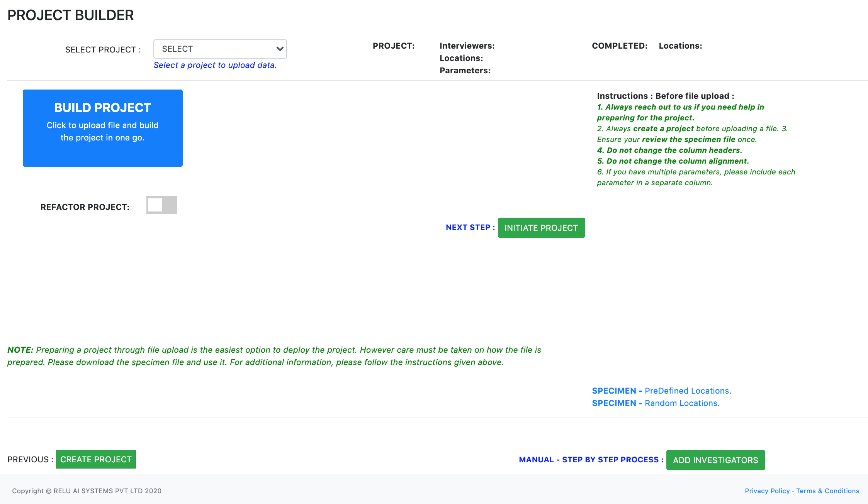
Task: Click the 'NEXT STEP :' label
Action: pyautogui.click(x=471, y=227)
